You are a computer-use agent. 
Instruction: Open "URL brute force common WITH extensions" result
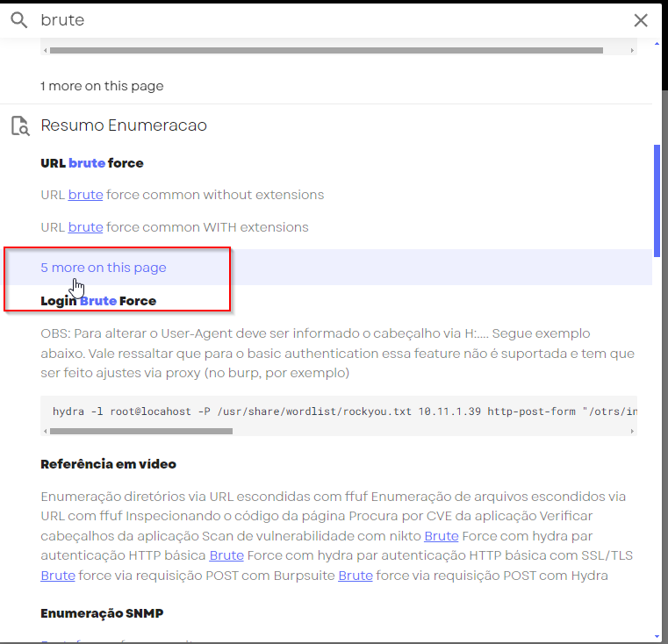click(x=175, y=227)
